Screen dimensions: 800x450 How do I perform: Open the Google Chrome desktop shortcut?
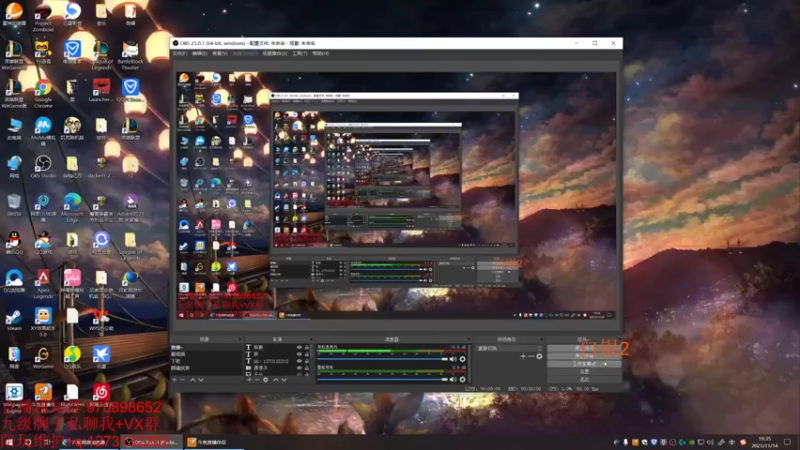click(43, 92)
